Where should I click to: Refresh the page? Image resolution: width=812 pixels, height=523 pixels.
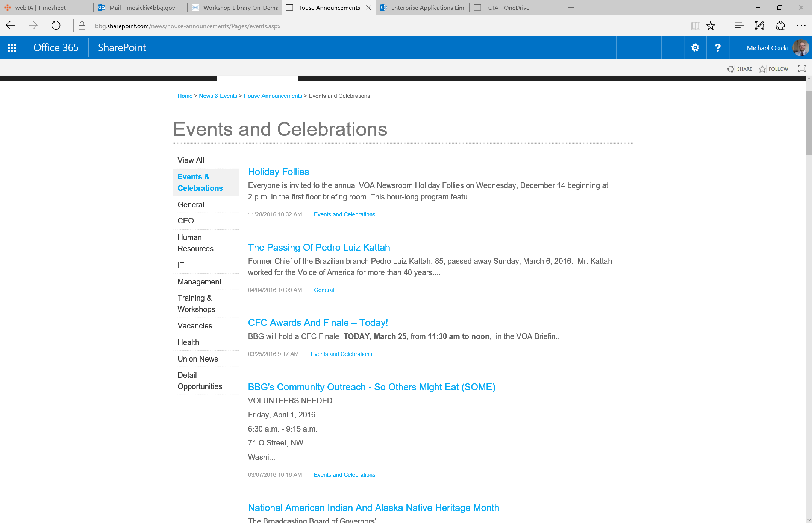point(56,26)
